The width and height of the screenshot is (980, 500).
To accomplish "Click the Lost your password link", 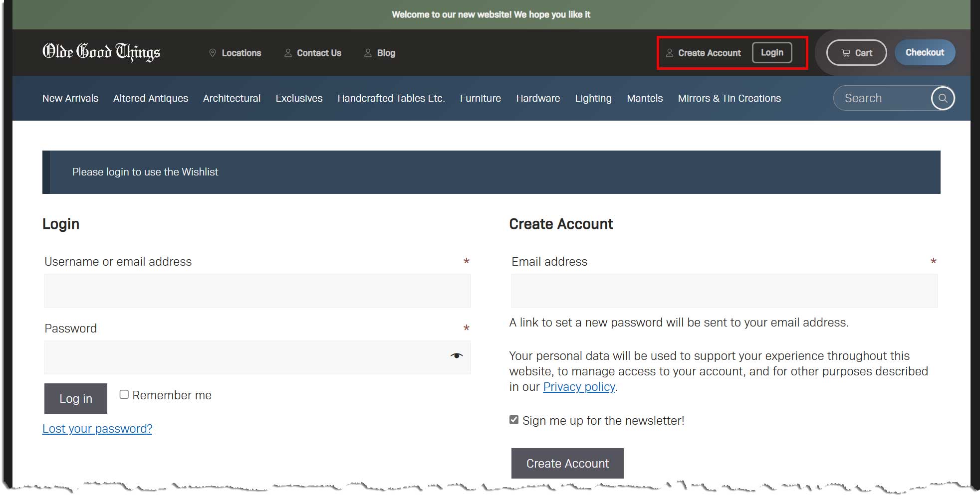I will tap(97, 429).
